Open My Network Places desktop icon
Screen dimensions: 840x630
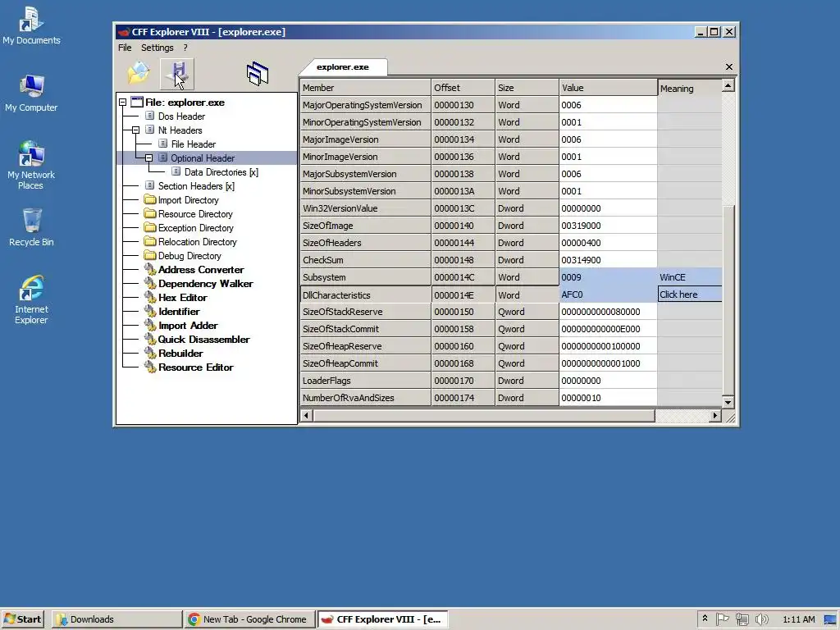(x=31, y=166)
